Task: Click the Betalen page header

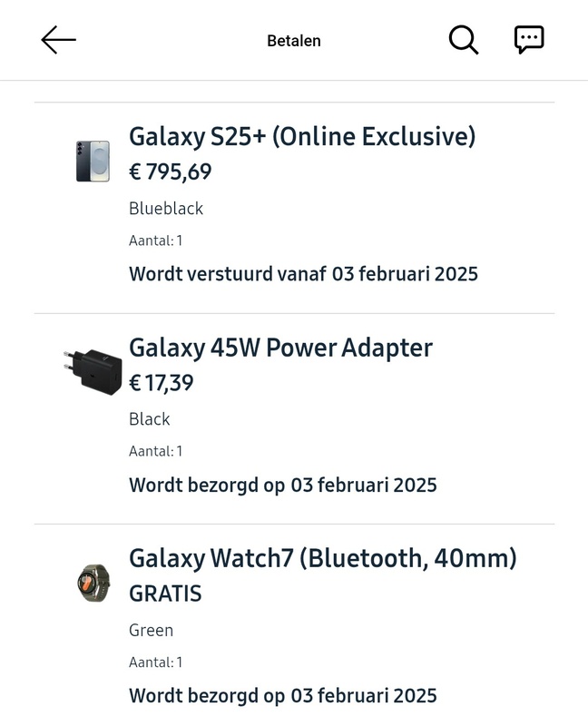Action: [293, 41]
